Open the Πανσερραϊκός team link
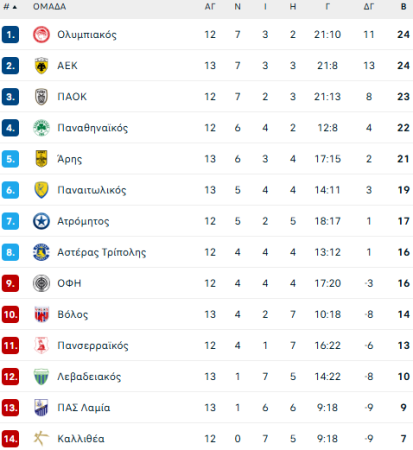Viewport: 413px width, 450px height. click(x=93, y=346)
